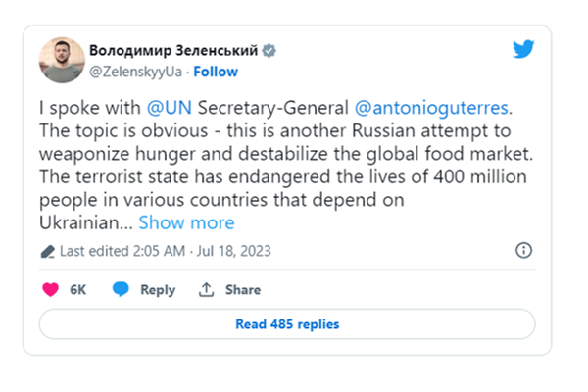
Task: Open Zelenskyy's profile avatar
Action: [61, 60]
